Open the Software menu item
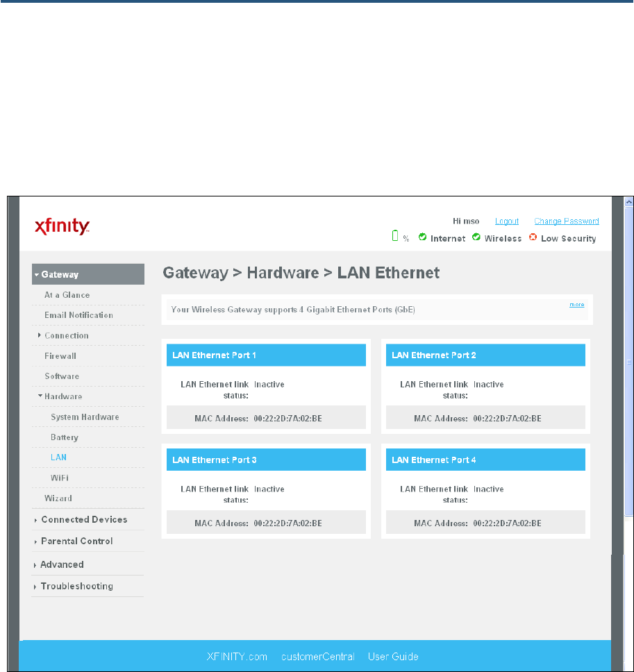The width and height of the screenshot is (634, 672). [62, 376]
